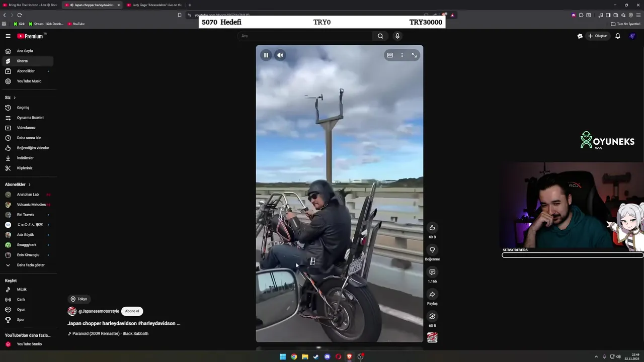Reload the page
Screen dimensions: 644x362
click(x=20, y=15)
